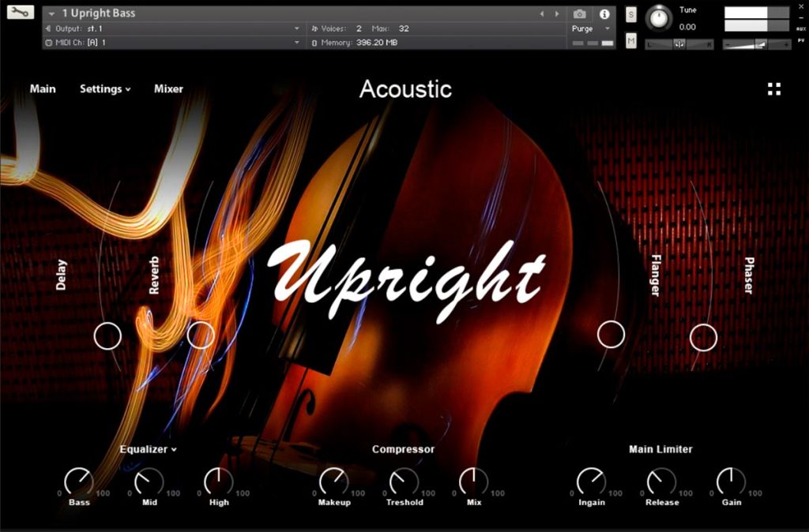The width and height of the screenshot is (809, 532).
Task: Open the Equalizer dropdown
Action: coord(148,449)
